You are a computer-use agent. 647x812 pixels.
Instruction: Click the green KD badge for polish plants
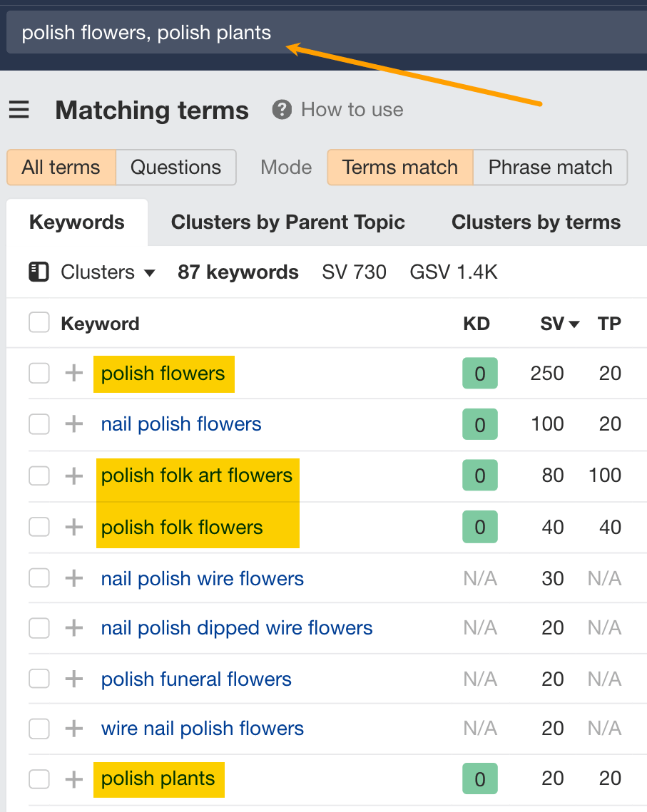tap(479, 778)
